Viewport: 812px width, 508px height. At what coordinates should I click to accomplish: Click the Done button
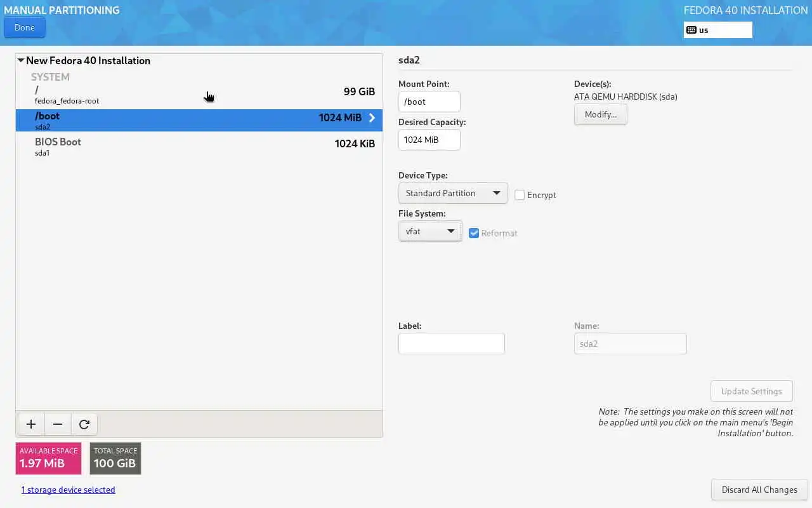pyautogui.click(x=25, y=27)
